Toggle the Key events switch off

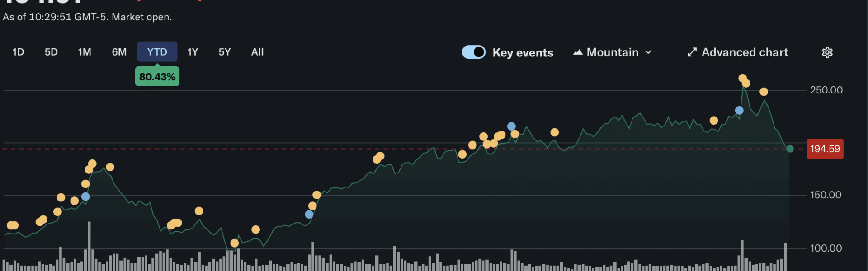tap(473, 52)
